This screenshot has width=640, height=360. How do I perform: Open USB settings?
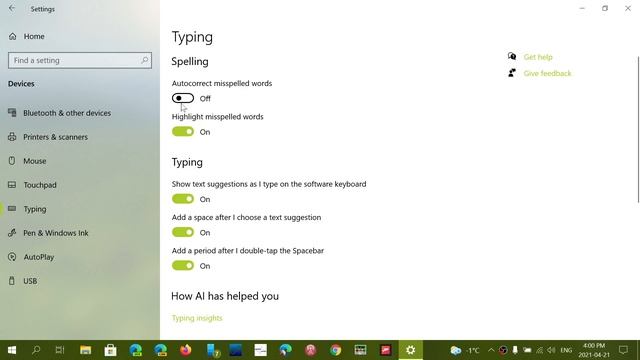click(x=22, y=281)
